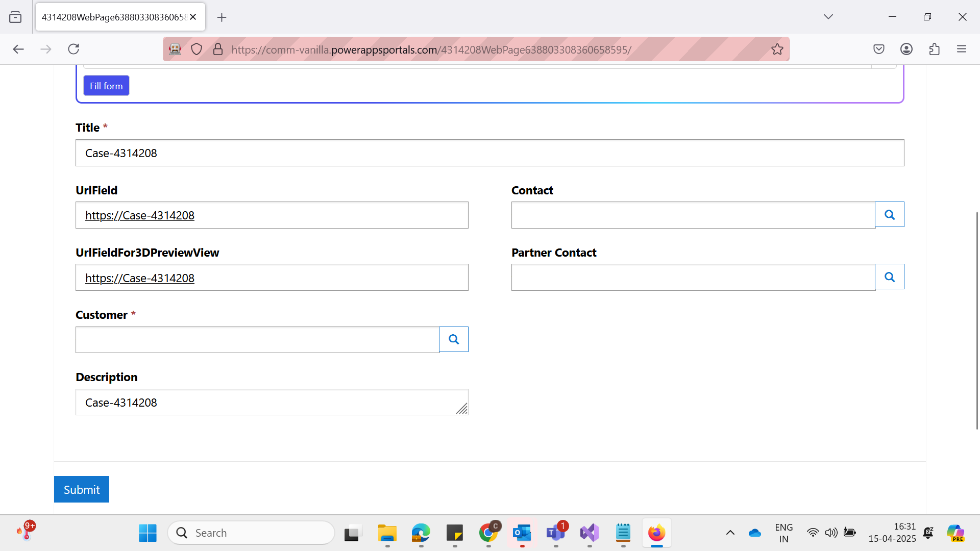
Task: Save page to Pocket icon
Action: pos(878,49)
